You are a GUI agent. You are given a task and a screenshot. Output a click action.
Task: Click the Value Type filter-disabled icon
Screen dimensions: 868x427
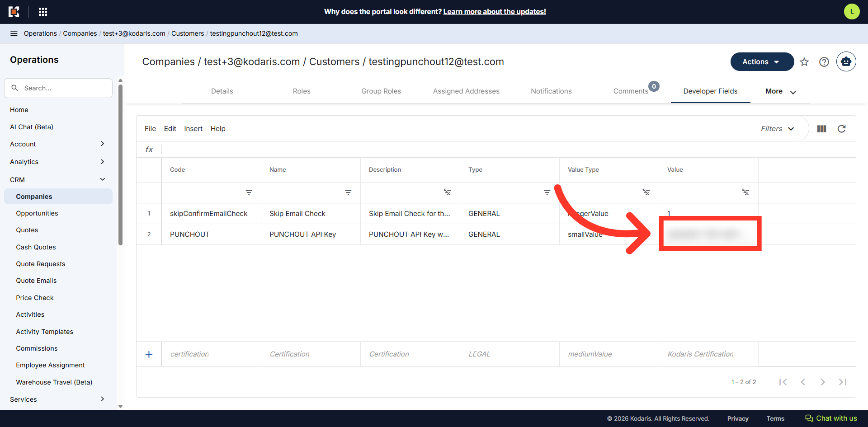point(646,192)
